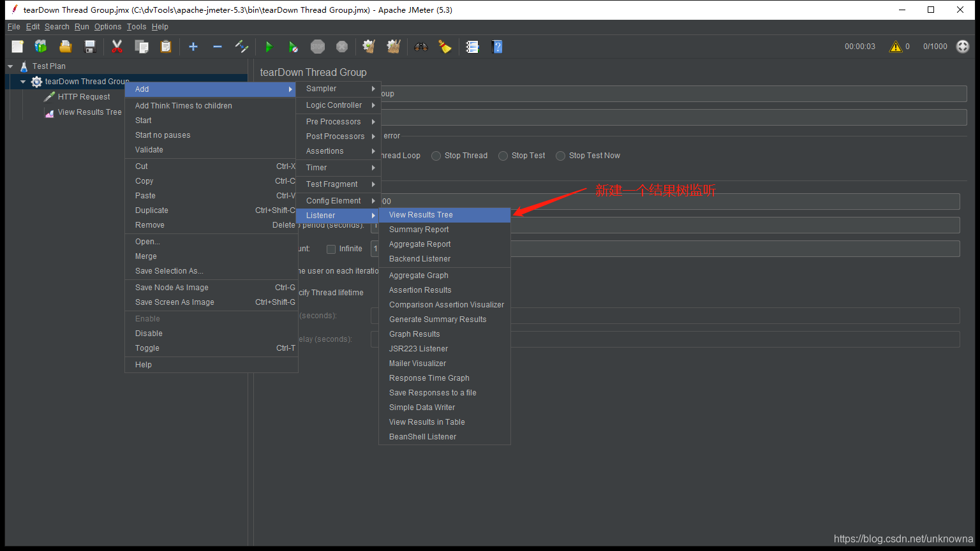980x551 pixels.
Task: Collapse the tearDown Thread Group node
Action: point(23,82)
